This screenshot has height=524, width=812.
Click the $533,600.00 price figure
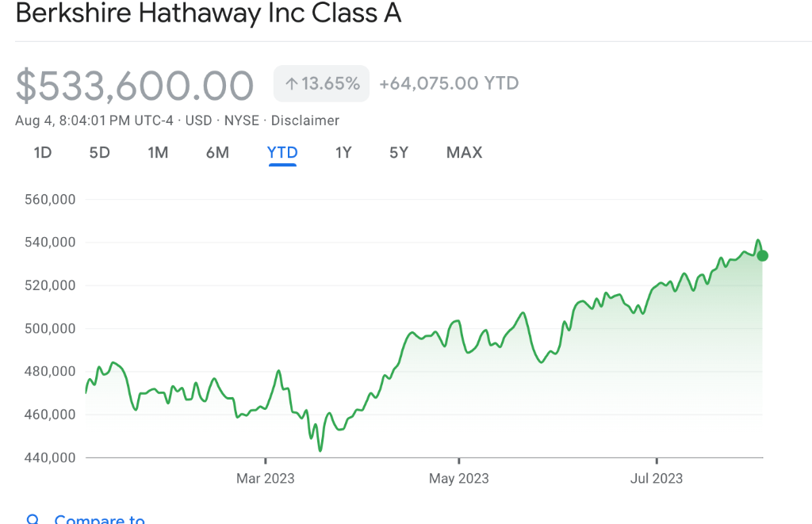pos(135,86)
